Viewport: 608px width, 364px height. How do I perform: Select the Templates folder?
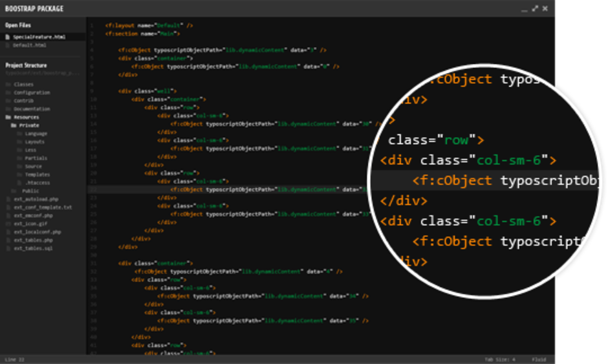[x=38, y=175]
